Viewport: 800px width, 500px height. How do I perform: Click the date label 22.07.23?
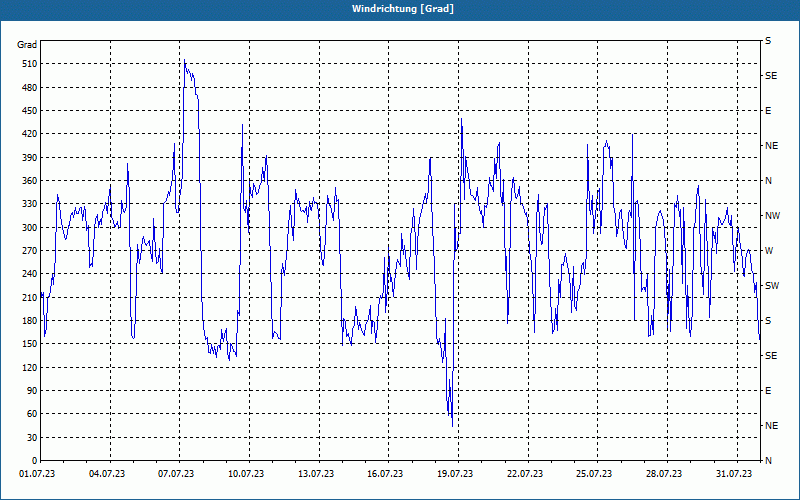click(x=525, y=474)
